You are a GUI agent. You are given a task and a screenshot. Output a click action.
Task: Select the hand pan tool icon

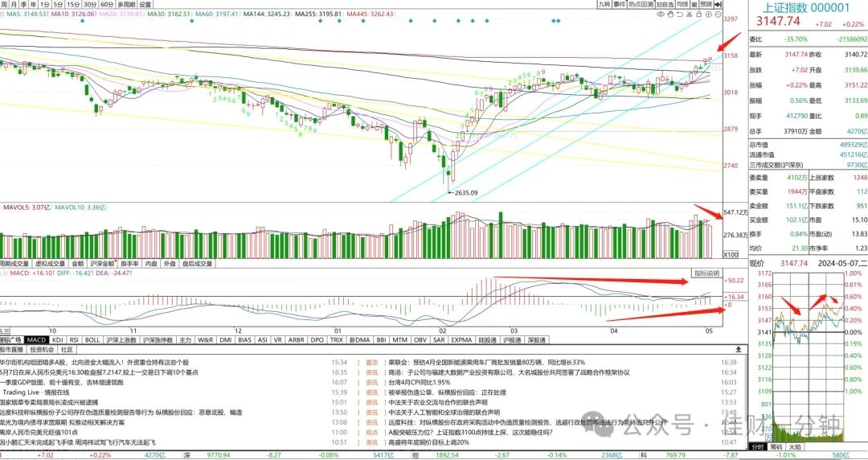point(670,14)
